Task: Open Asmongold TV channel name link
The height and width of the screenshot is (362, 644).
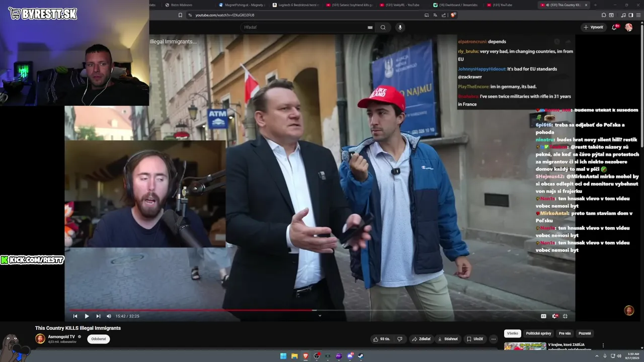Action: coord(61,336)
